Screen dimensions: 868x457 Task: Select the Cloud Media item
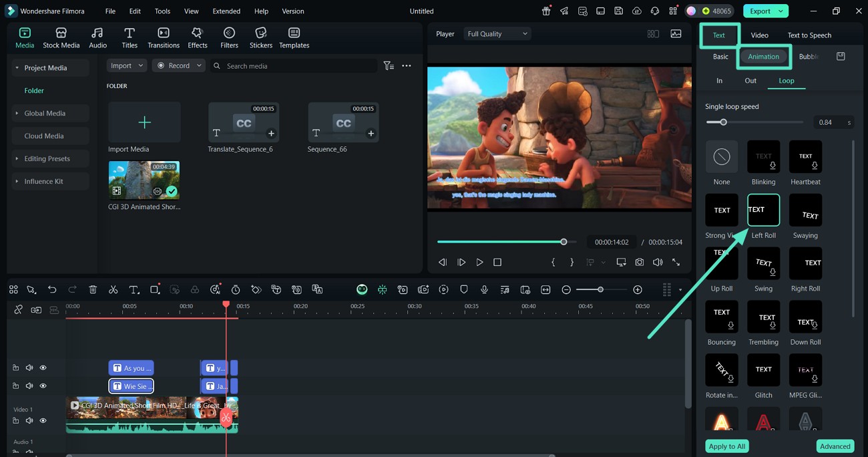44,136
